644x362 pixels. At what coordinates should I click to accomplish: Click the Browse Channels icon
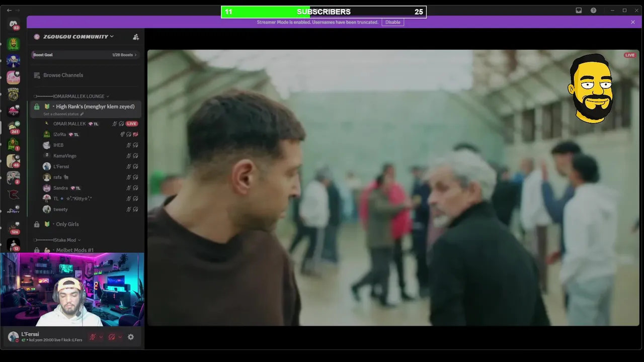(37, 75)
